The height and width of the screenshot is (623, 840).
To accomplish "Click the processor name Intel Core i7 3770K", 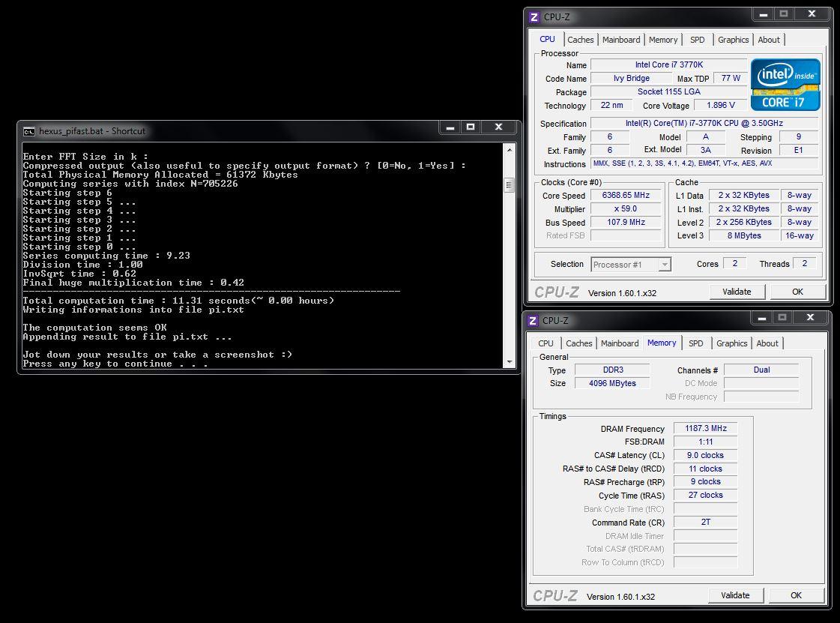I will click(x=668, y=65).
